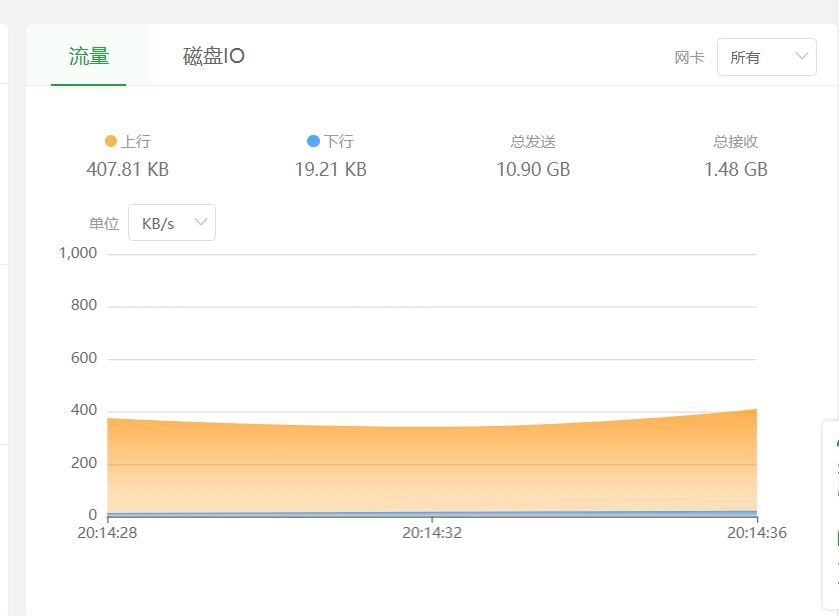Image resolution: width=839 pixels, height=616 pixels.
Task: Click the 1.48 GB total received value
Action: tap(736, 170)
